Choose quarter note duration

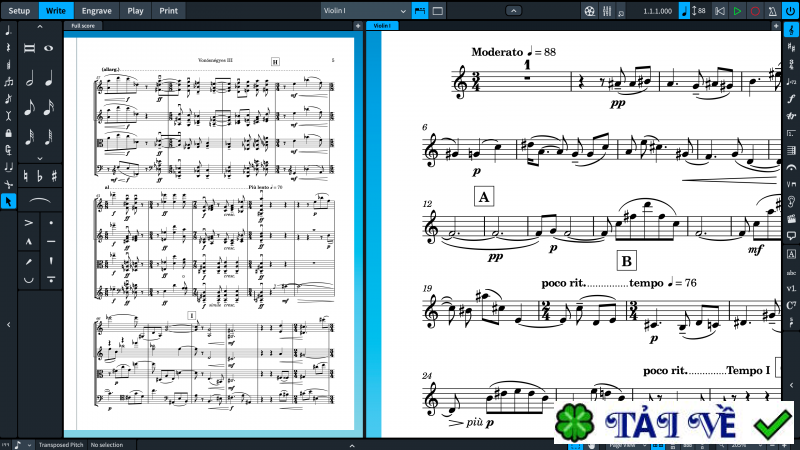(x=49, y=79)
